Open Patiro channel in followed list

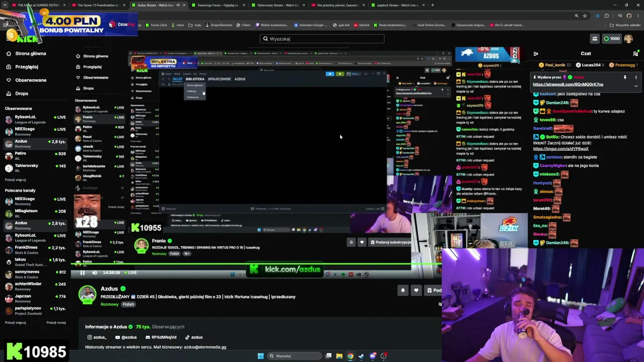(x=35, y=156)
